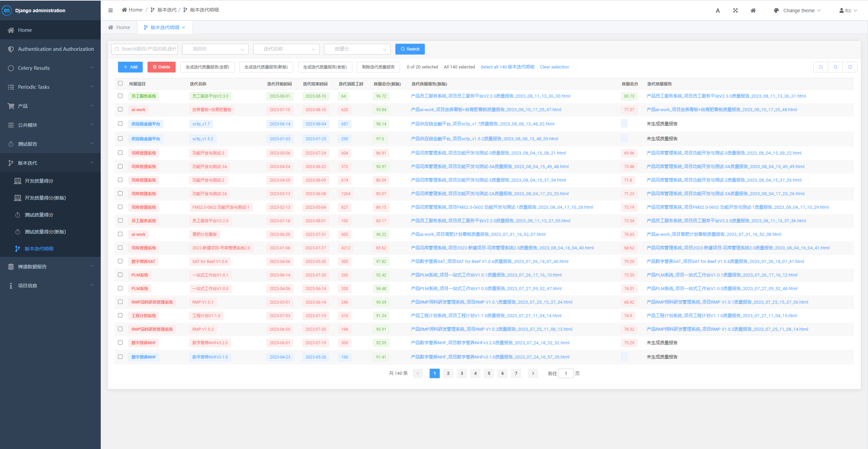Image resolution: width=868 pixels, height=449 pixels.
Task: Click the search text input field
Action: pyautogui.click(x=144, y=49)
